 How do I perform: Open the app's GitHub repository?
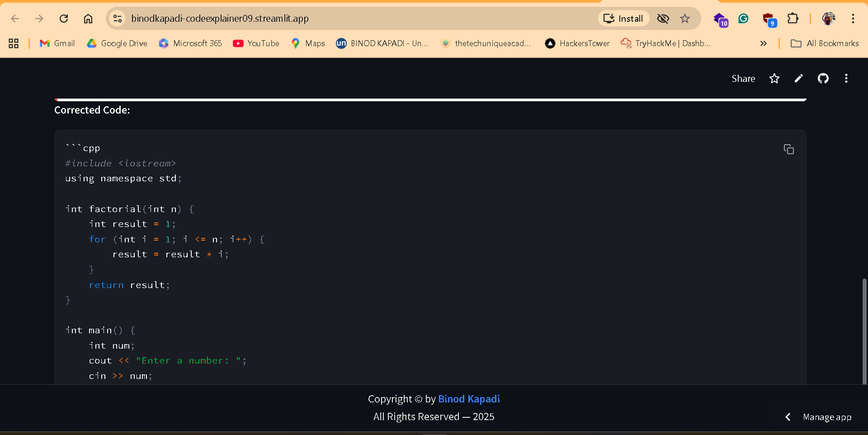823,78
